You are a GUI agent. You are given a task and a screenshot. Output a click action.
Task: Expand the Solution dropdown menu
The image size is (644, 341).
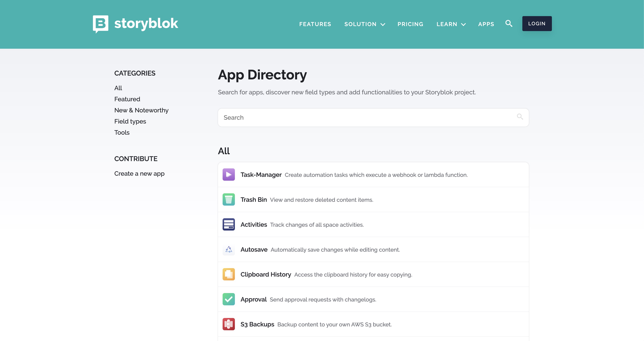364,24
